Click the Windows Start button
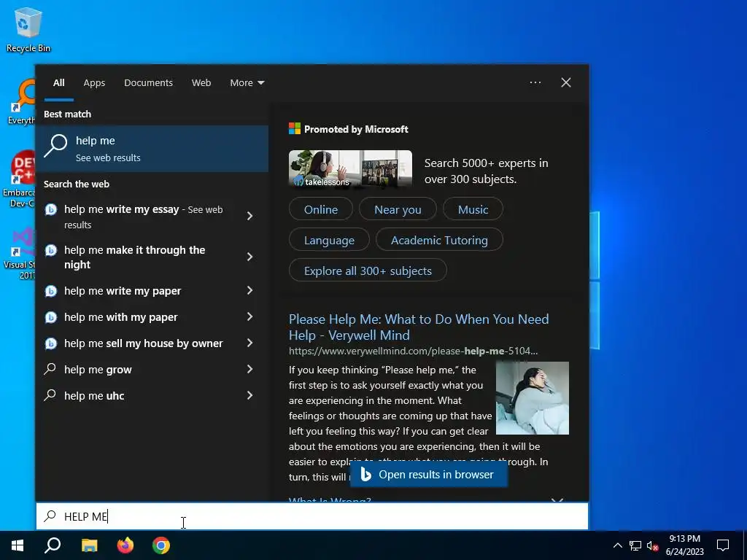747x560 pixels. click(x=18, y=545)
